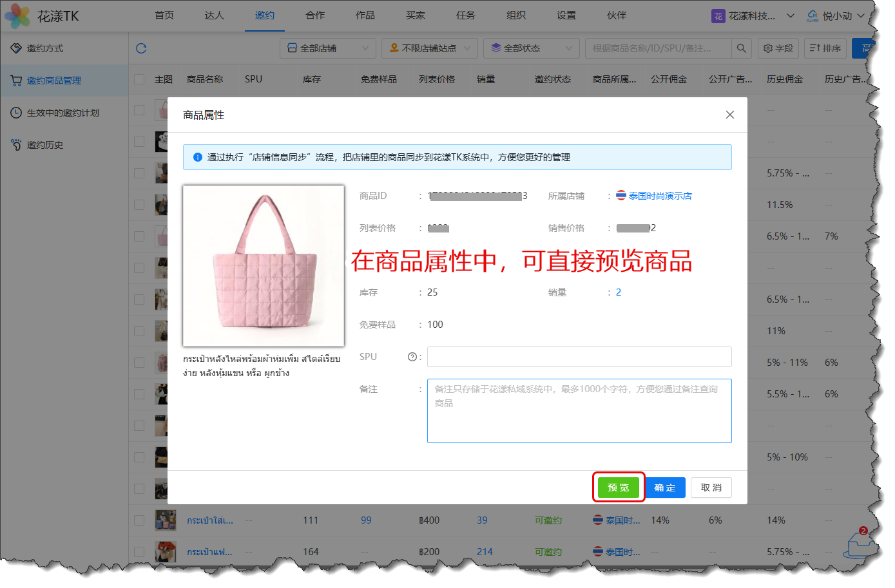
Task: Click the 生效中的邀约计划 sidebar item
Action: 63,113
